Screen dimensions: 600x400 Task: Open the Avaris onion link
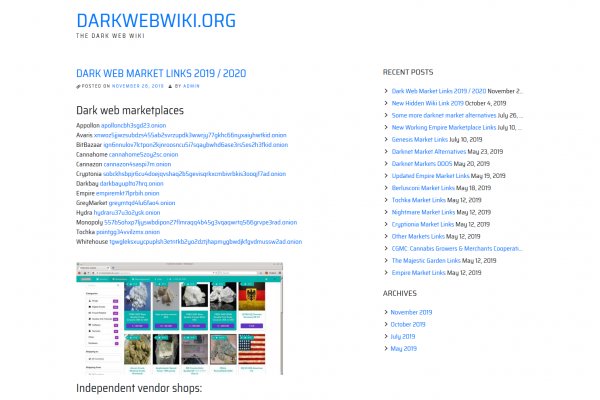pos(190,135)
